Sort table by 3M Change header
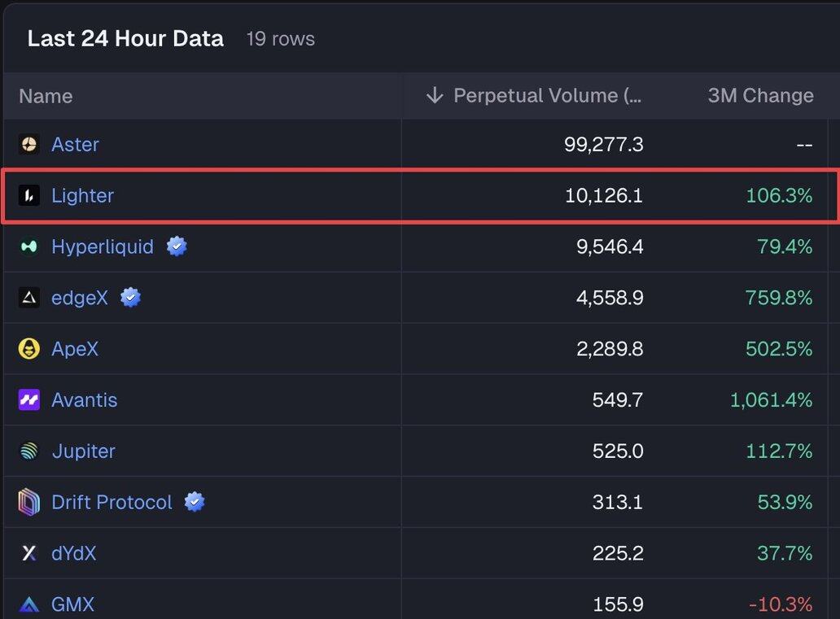This screenshot has width=840, height=619. [x=760, y=96]
